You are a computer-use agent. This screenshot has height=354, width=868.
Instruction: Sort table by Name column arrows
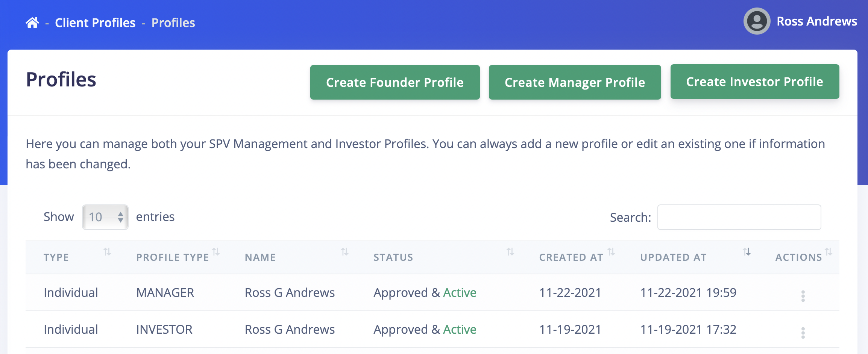click(344, 252)
